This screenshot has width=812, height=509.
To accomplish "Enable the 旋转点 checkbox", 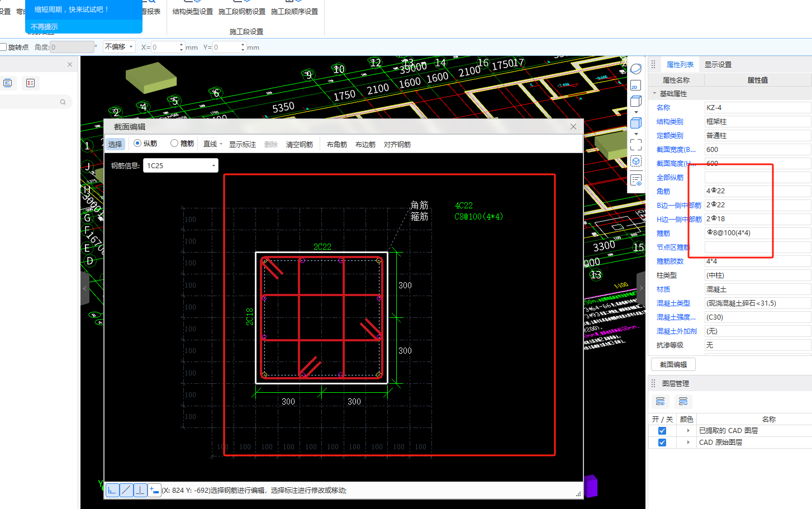I will click(3, 47).
